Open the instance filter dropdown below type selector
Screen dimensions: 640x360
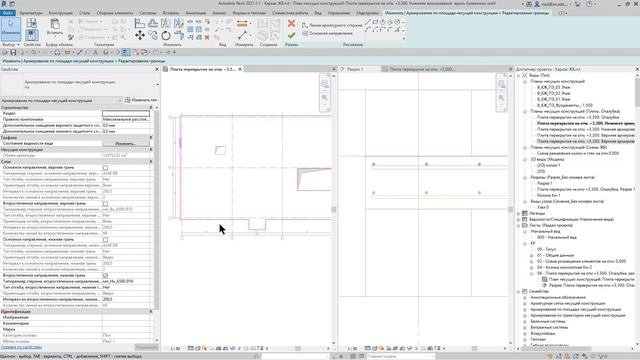(120, 100)
